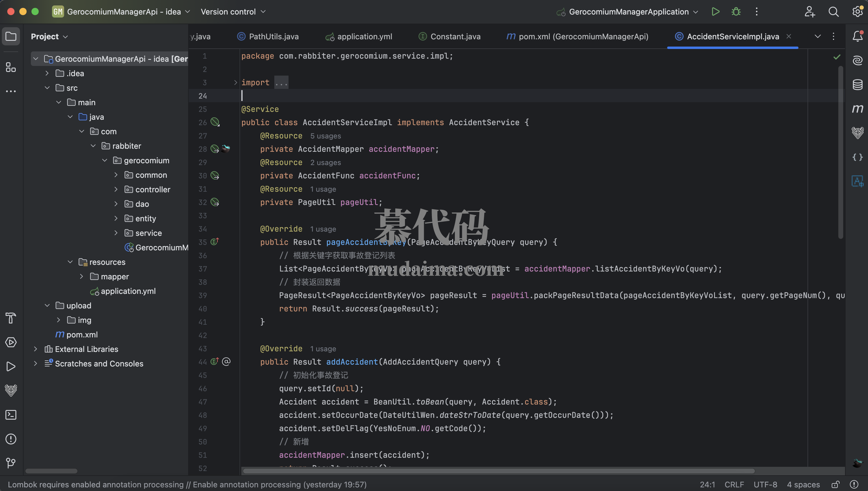
Task: Open the Database tool window
Action: pyautogui.click(x=857, y=85)
